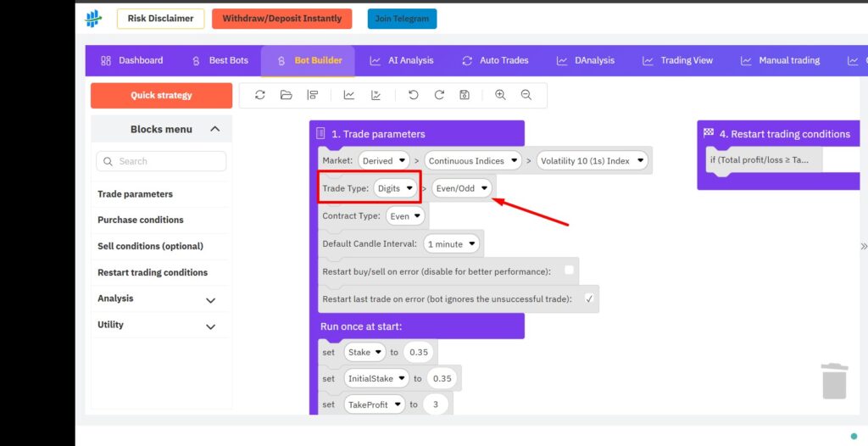This screenshot has width=868, height=446.
Task: Open the Derived market dropdown
Action: click(x=384, y=160)
